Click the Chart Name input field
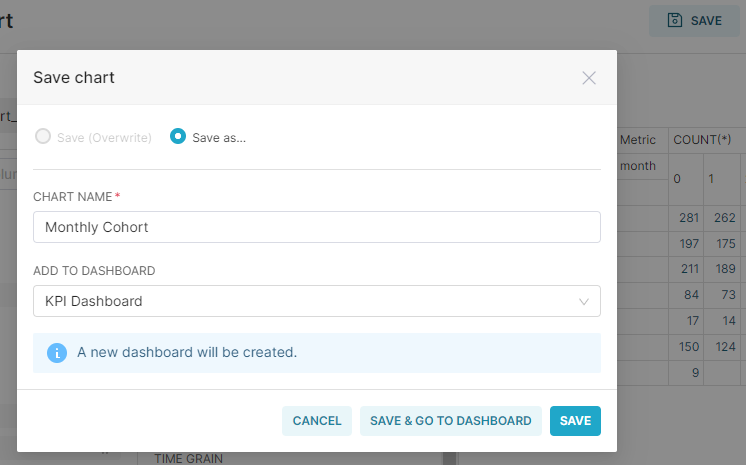Screen dimensions: 746x465 pyautogui.click(x=317, y=227)
